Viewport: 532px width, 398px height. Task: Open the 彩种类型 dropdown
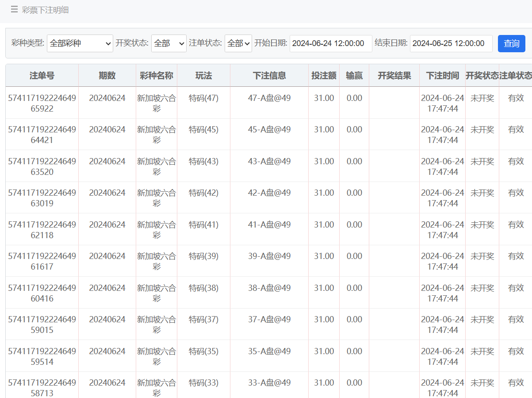coord(80,43)
